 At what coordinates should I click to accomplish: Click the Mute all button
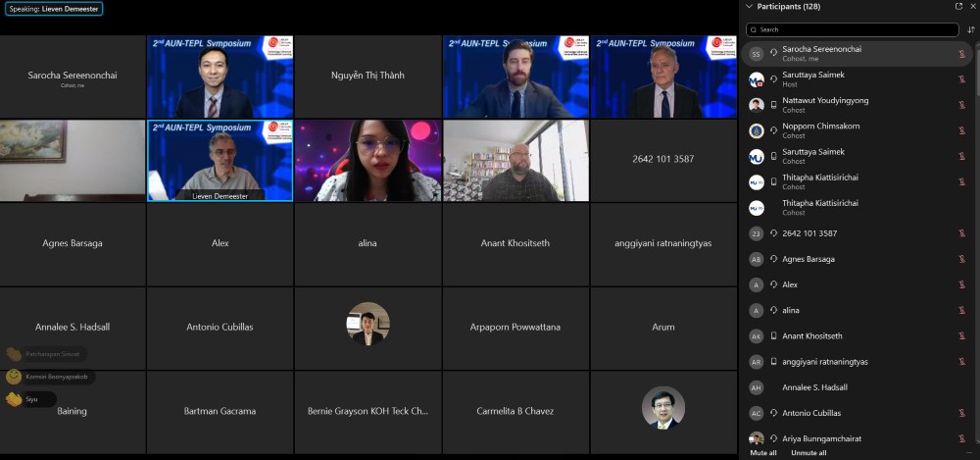763,453
